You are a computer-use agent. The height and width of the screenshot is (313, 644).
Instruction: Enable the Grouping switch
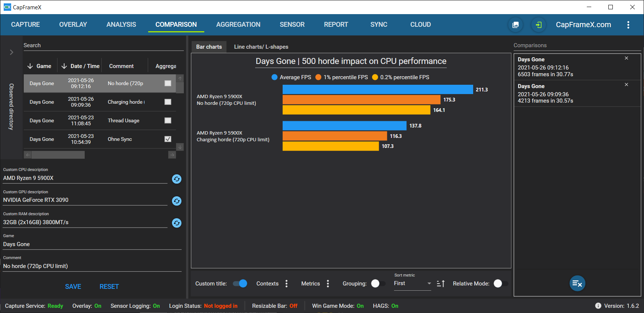click(378, 284)
